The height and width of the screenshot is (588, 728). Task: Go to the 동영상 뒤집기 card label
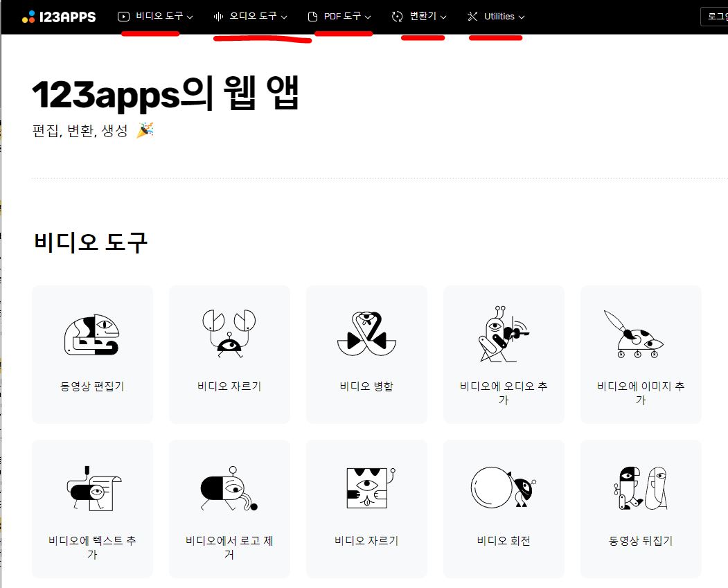(641, 541)
